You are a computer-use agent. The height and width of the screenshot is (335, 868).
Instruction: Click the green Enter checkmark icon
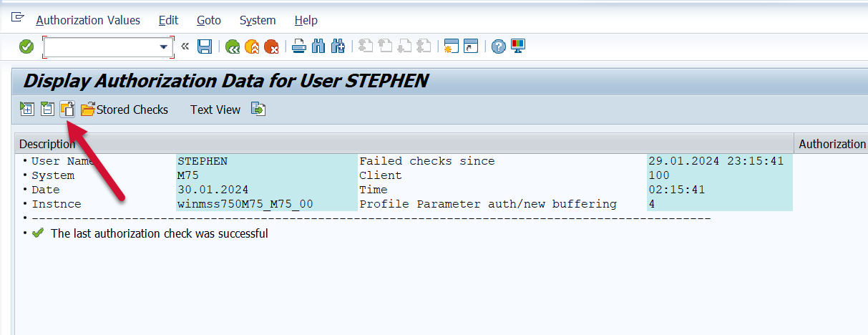pyautogui.click(x=26, y=47)
